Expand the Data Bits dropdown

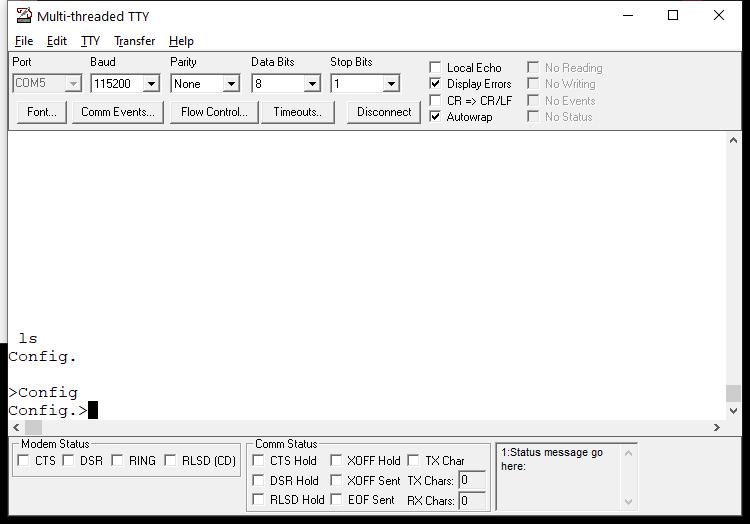[x=311, y=84]
